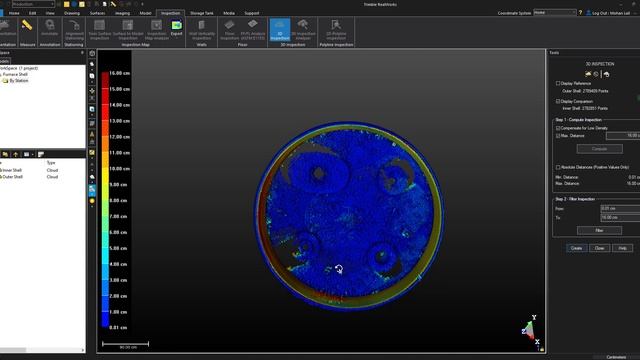Click the From filter value field
The image size is (640, 360).
coord(620,209)
